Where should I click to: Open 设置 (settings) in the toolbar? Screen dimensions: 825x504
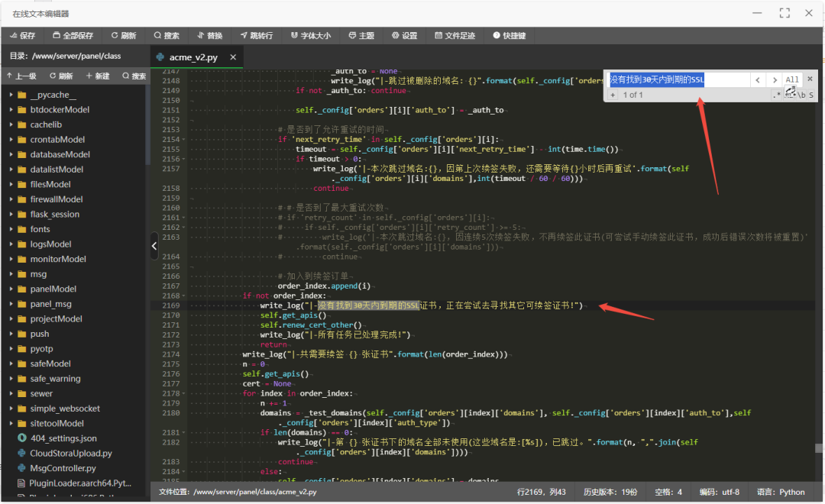pos(405,36)
